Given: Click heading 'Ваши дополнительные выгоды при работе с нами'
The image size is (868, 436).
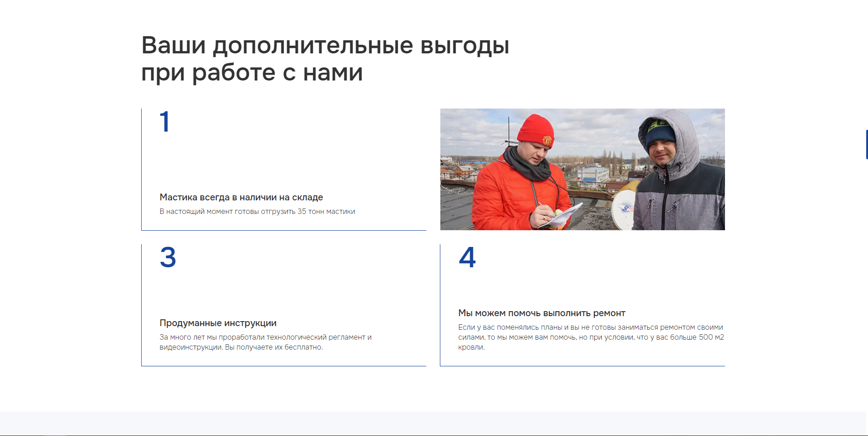Looking at the screenshot, I should 325,59.
